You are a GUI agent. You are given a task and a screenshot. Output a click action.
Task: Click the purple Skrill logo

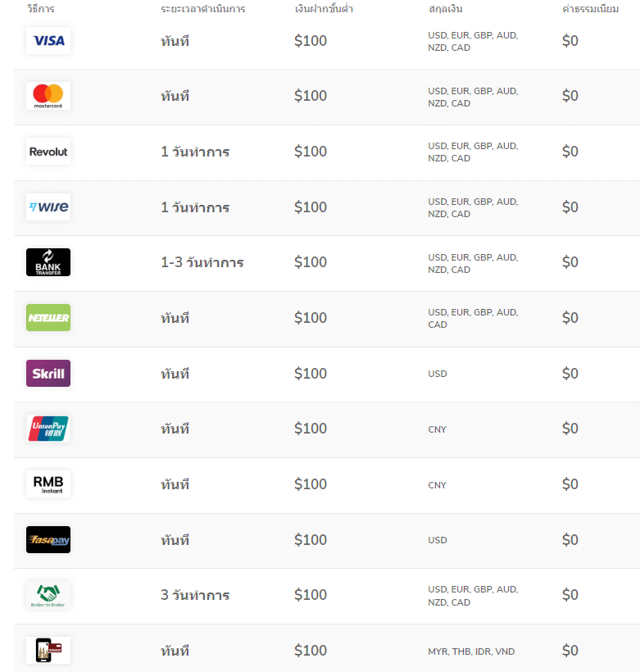[x=48, y=374]
